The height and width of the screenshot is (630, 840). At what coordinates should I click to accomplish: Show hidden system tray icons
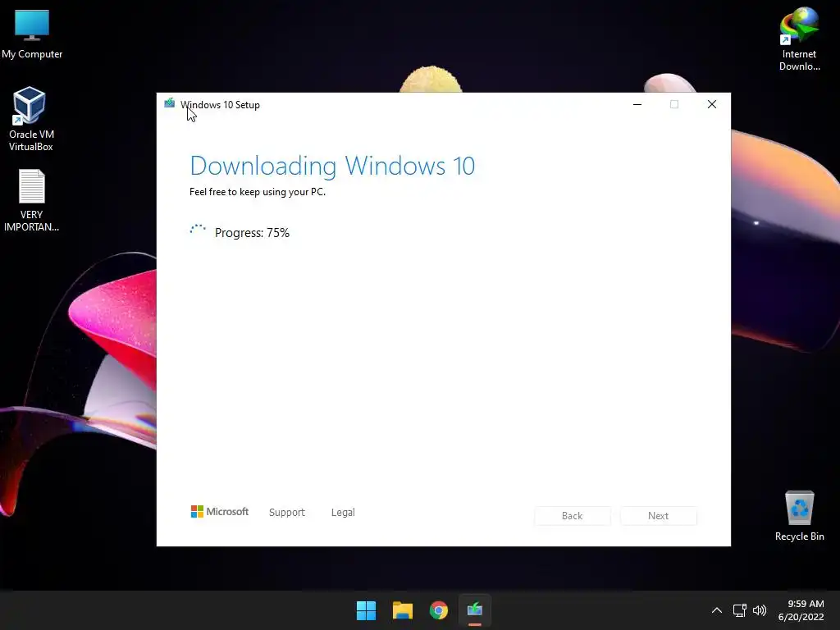coord(716,610)
